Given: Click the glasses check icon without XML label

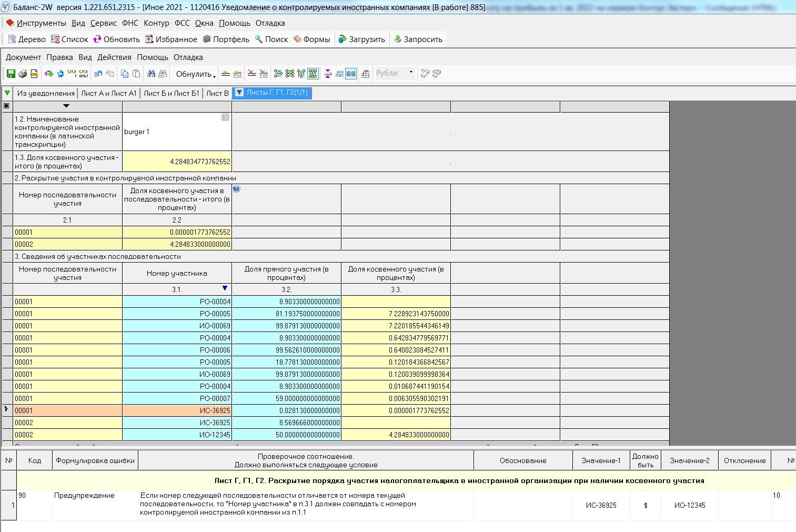Looking at the screenshot, I should [x=72, y=74].
